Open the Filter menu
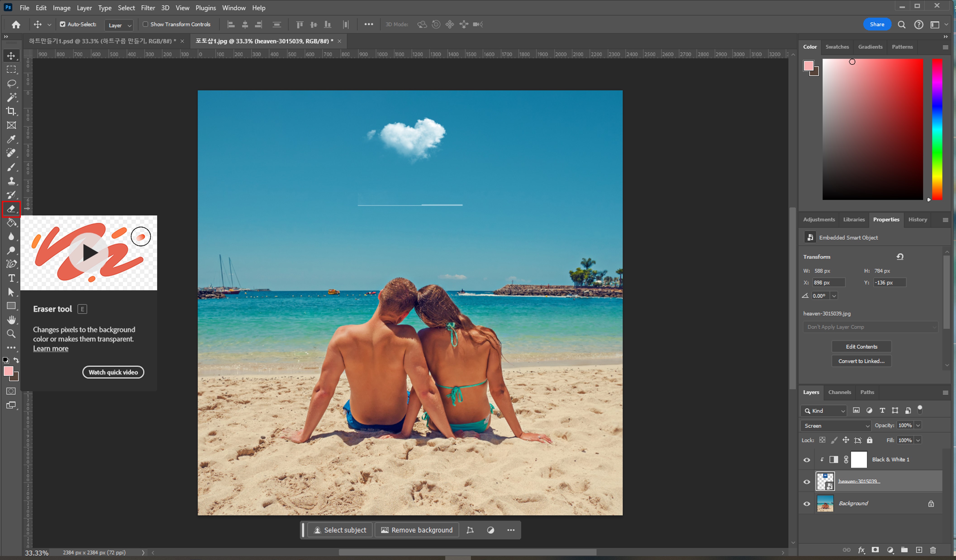The width and height of the screenshot is (956, 560). point(147,8)
